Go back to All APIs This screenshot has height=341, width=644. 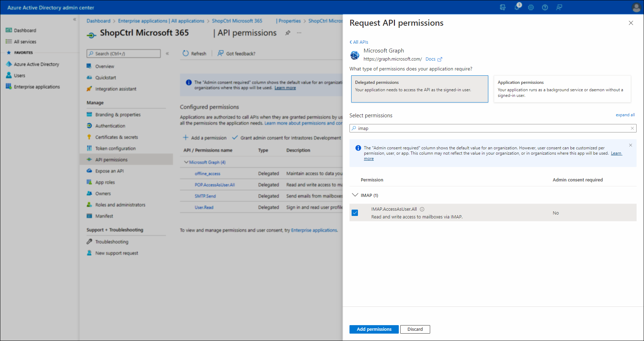(359, 42)
